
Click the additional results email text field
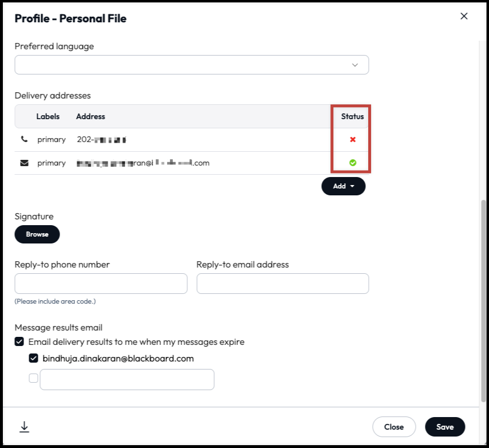pyautogui.click(x=127, y=379)
